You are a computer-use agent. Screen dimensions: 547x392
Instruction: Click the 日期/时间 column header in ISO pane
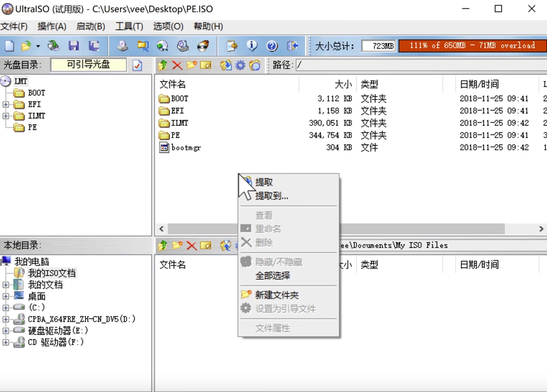pyautogui.click(x=497, y=84)
